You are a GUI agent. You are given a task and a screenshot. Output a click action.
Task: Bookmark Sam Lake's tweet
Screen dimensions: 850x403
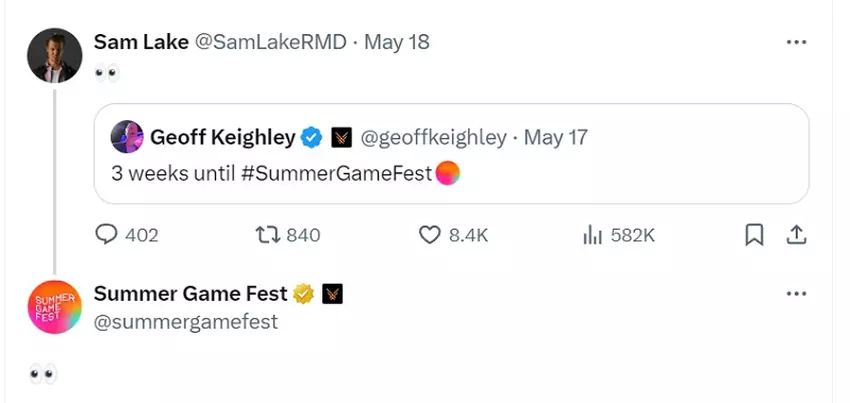(754, 235)
